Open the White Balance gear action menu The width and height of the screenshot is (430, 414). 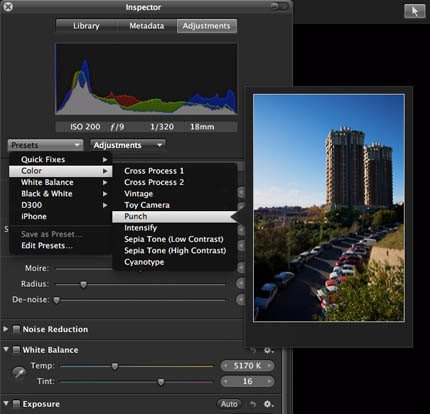pos(269,350)
